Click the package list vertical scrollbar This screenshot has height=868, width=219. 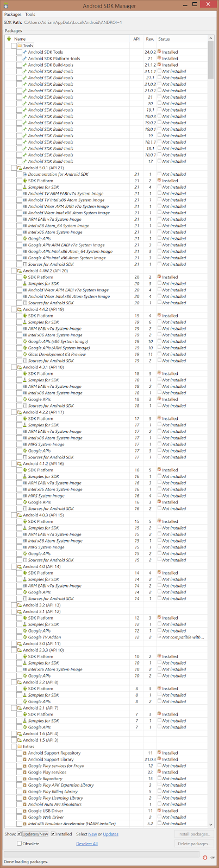click(x=211, y=431)
